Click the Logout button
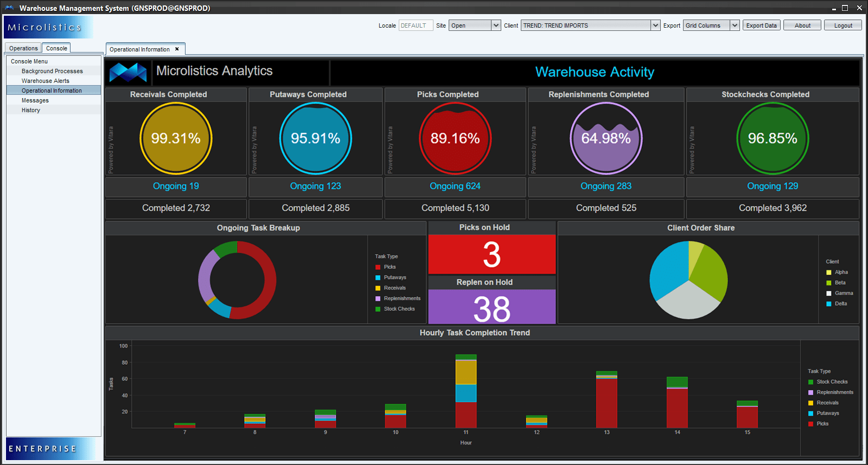The width and height of the screenshot is (868, 465). coord(843,25)
